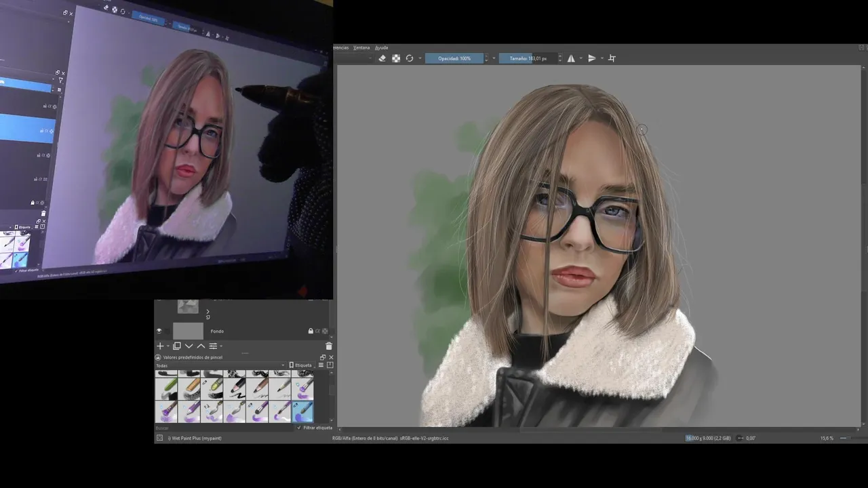Viewport: 868px width, 488px height.
Task: Select the layer thumbnail above Fondo
Action: click(x=188, y=306)
